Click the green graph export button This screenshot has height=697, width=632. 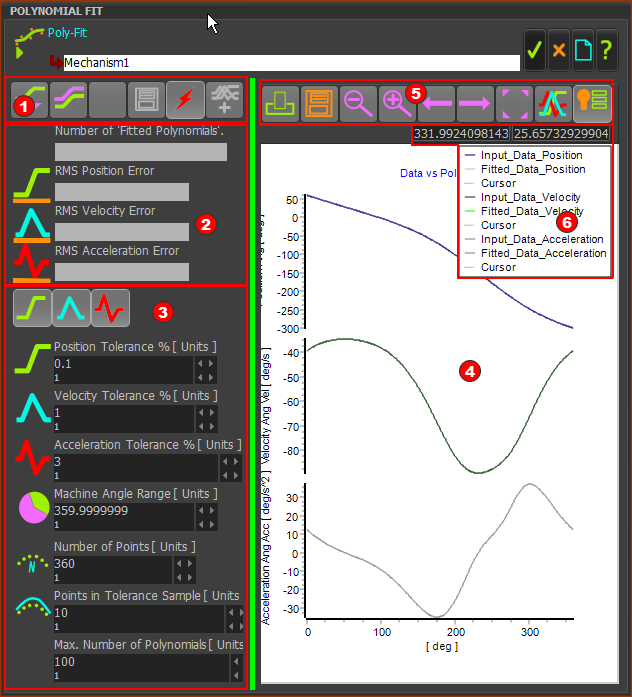coord(280,104)
